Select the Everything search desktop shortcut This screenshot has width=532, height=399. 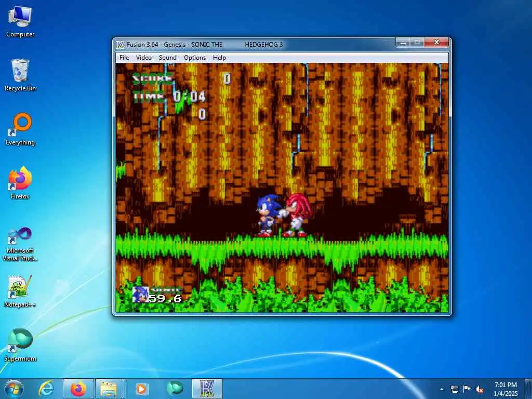(20, 129)
